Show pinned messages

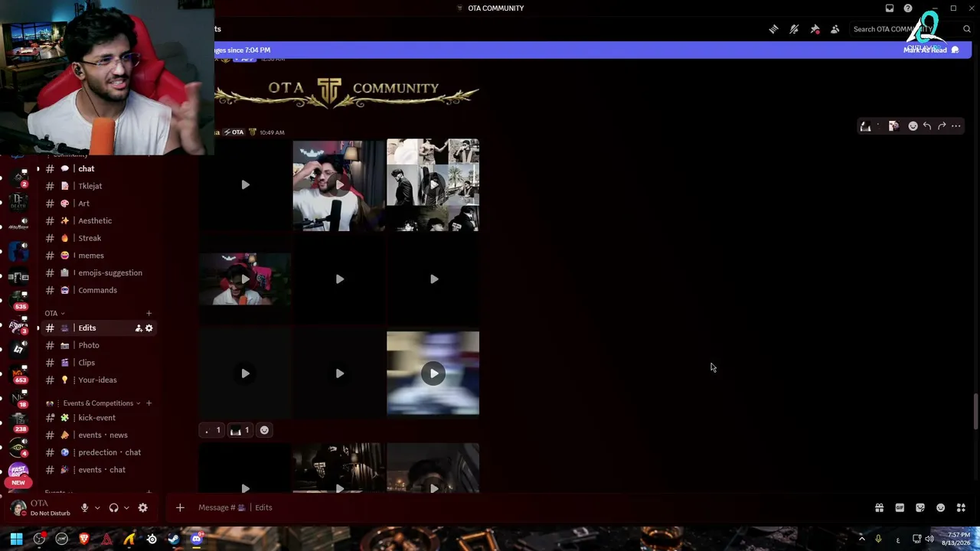(815, 29)
